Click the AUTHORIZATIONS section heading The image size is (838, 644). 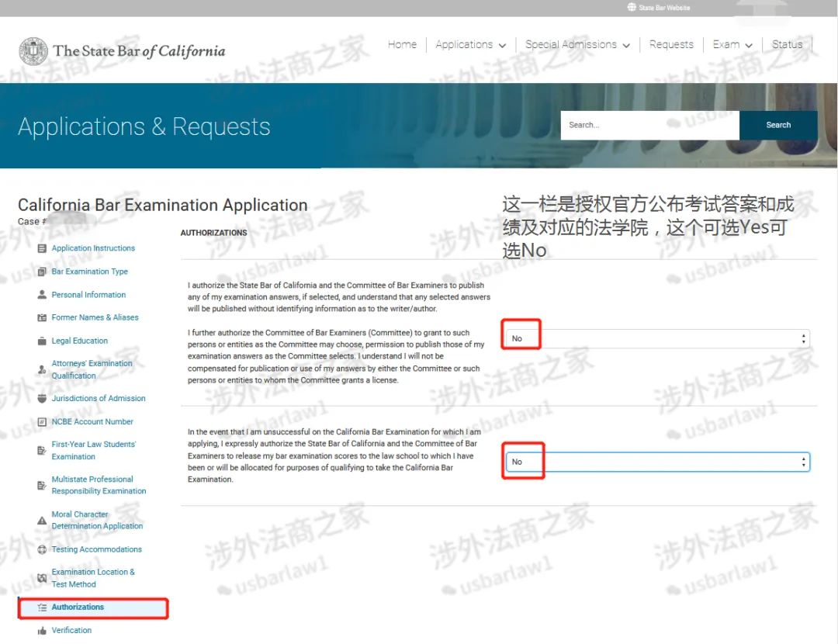tap(214, 233)
